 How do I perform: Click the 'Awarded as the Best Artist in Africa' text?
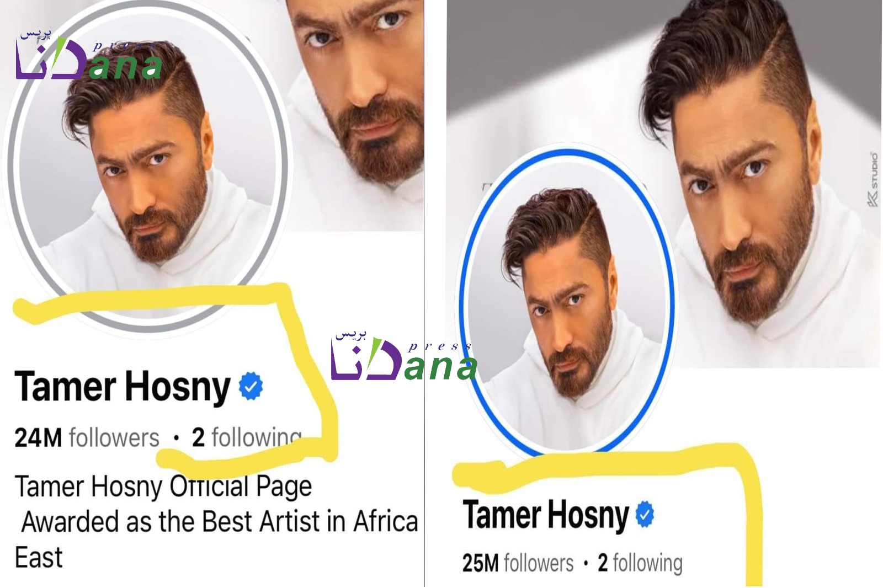pyautogui.click(x=220, y=522)
